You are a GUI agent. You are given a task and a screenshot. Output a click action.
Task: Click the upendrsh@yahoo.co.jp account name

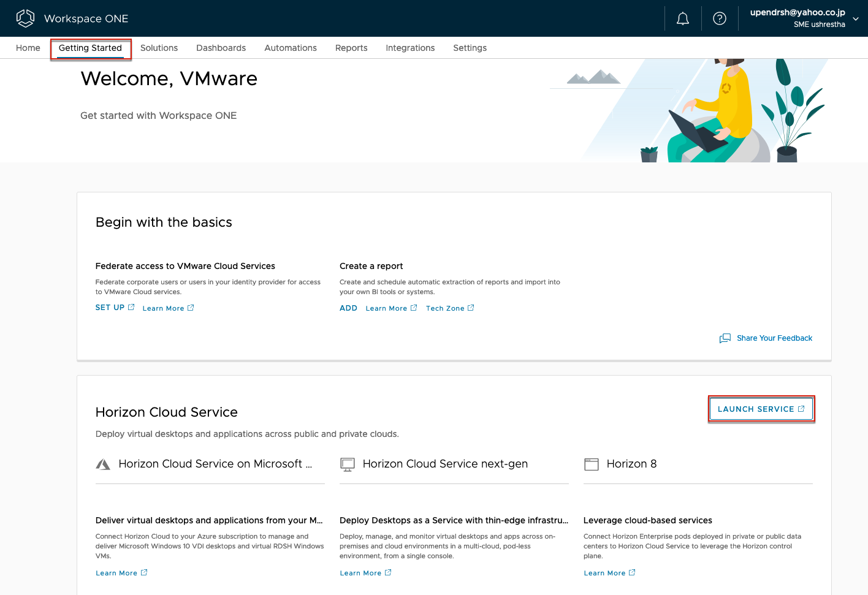798,12
